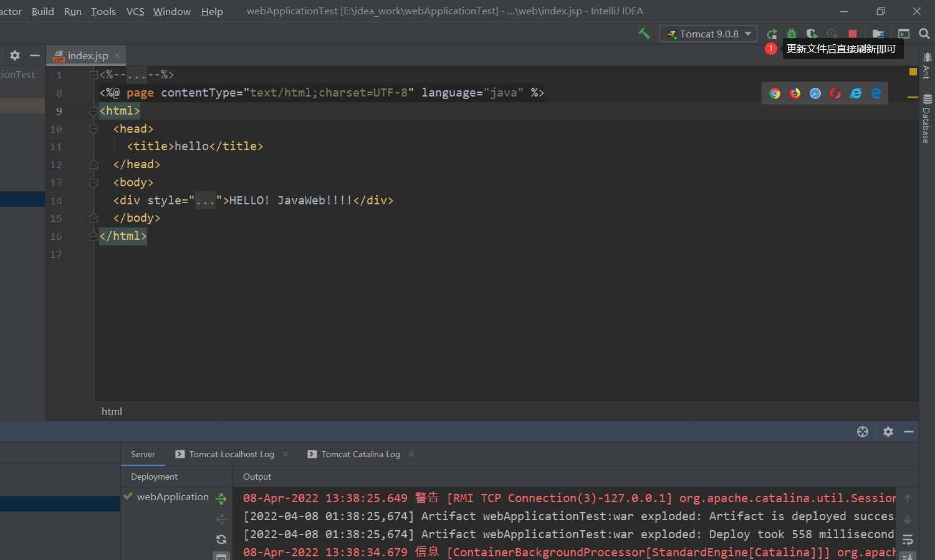This screenshot has height=560, width=935.
Task: Close the Tomcat Localhost Log tab
Action: [x=285, y=454]
